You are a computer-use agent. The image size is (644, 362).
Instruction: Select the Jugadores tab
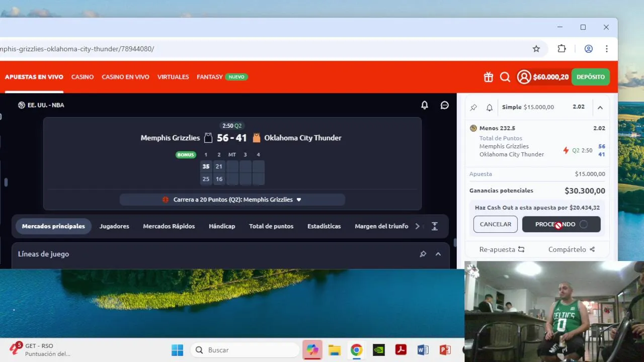coord(114,226)
